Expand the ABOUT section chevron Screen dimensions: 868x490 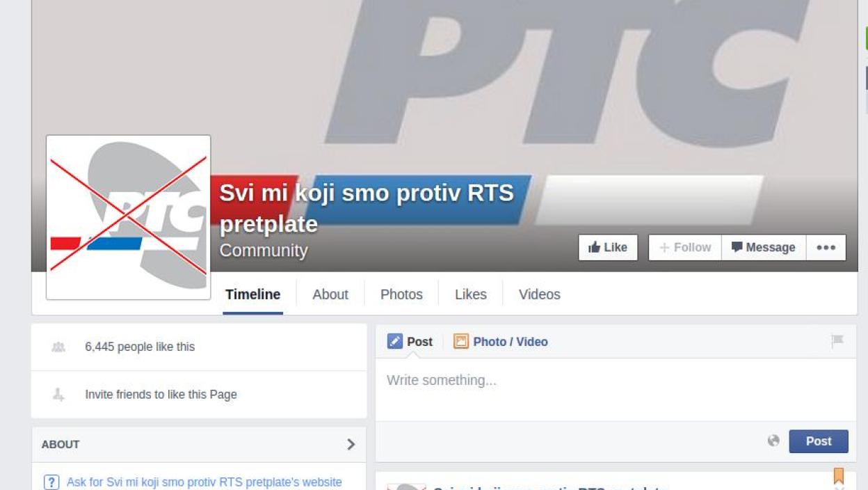click(351, 444)
